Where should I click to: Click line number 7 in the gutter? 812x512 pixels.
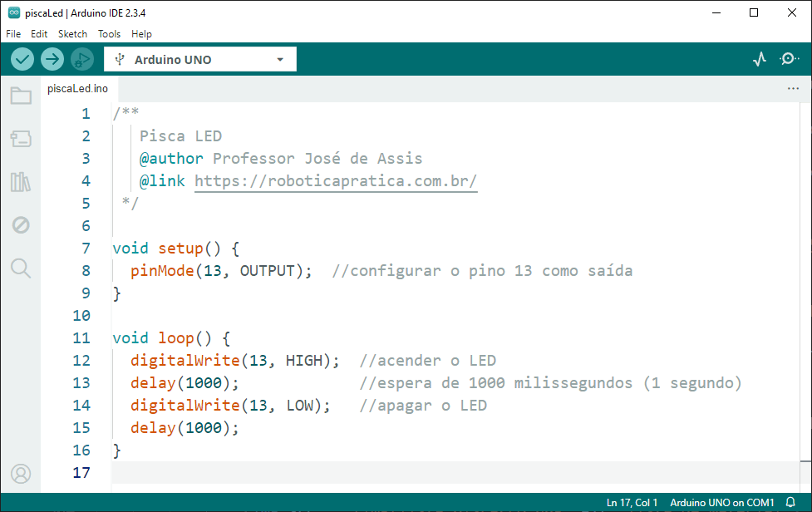point(86,248)
